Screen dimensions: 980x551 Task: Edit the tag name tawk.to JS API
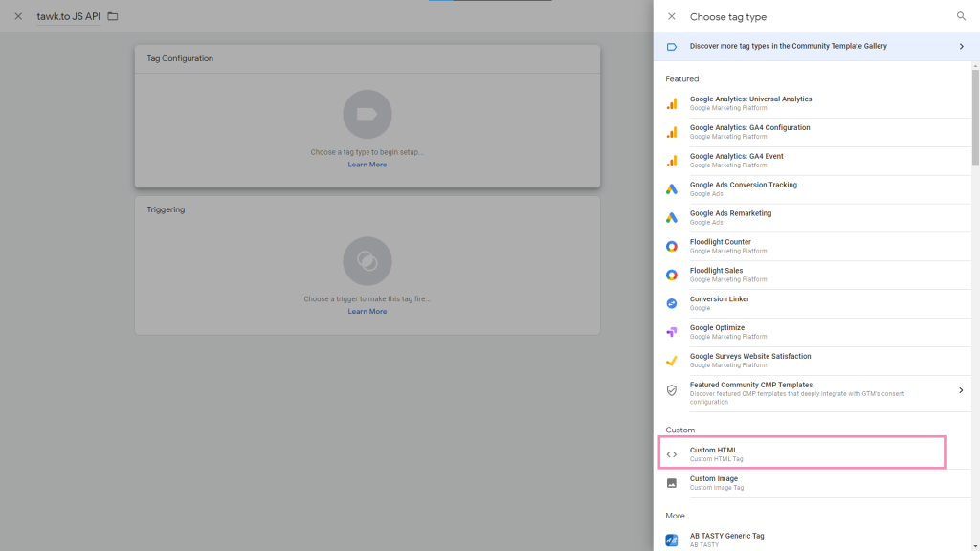(68, 16)
